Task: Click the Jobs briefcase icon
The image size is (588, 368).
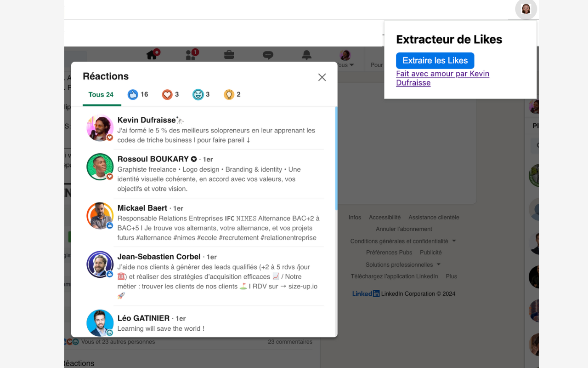Action: pyautogui.click(x=229, y=54)
